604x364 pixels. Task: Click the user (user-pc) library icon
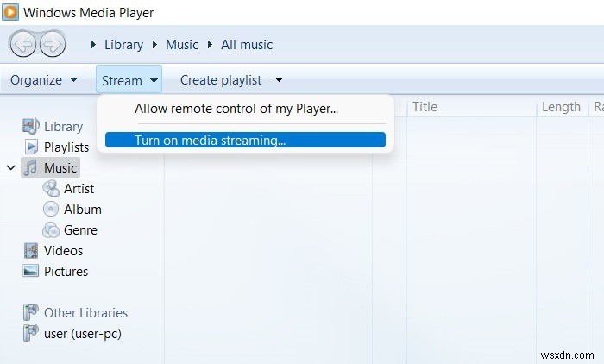pos(31,333)
